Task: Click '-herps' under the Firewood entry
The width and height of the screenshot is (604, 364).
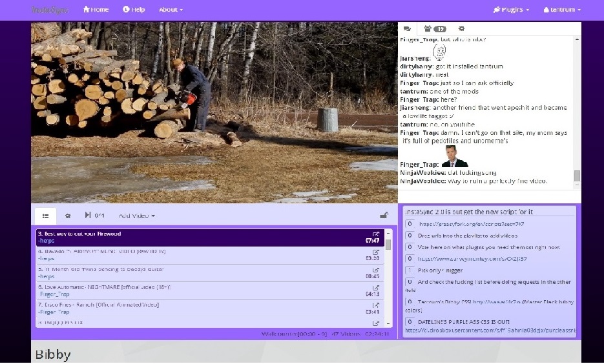Action: click(x=47, y=241)
